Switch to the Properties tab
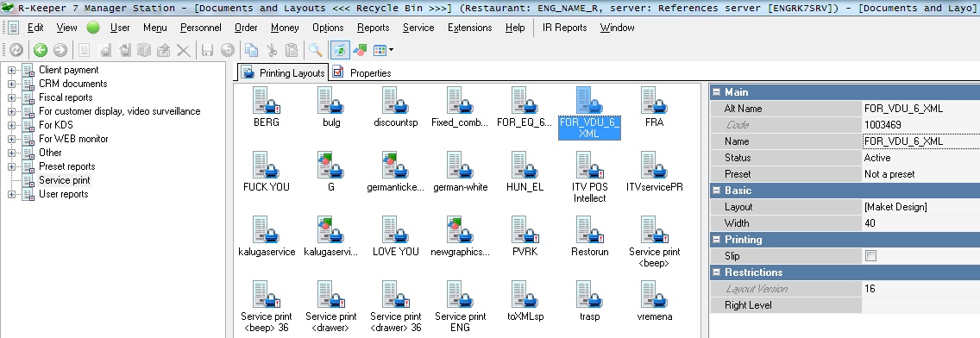Screen dimensions: 980x338 click(x=362, y=72)
